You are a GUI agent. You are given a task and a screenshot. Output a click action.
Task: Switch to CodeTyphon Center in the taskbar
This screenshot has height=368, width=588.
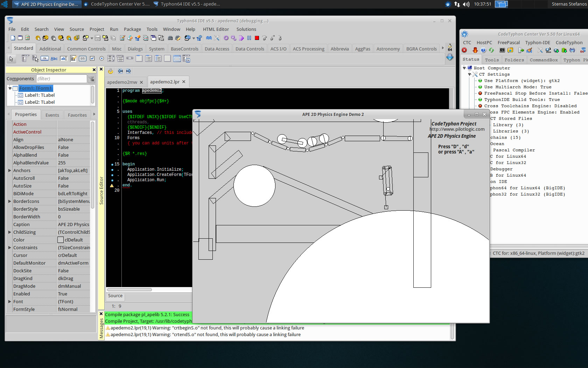coord(117,4)
